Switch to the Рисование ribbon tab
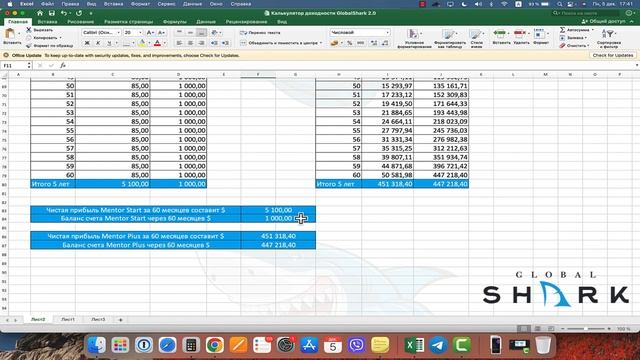This screenshot has width=640, height=360. (80, 22)
